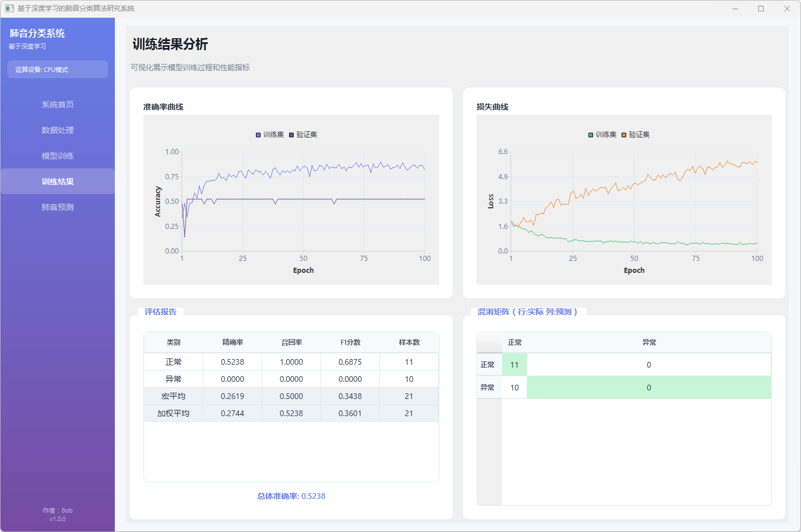The image size is (801, 532).
Task: Click the app icon in title bar
Action: click(9, 9)
